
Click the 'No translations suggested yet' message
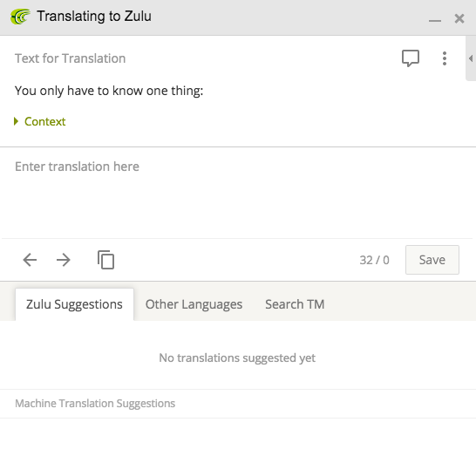click(237, 358)
